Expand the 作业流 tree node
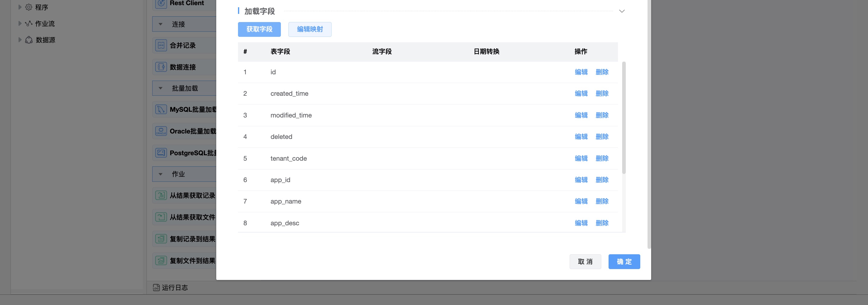 coord(20,24)
